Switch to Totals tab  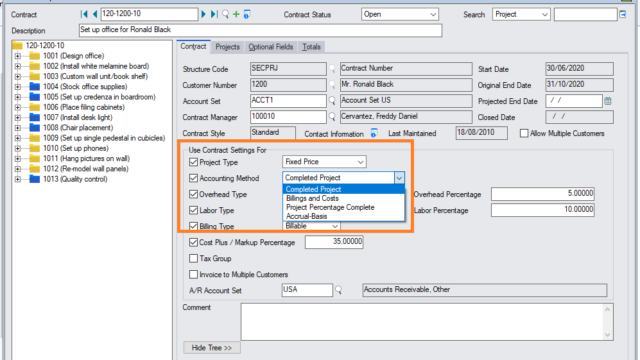[311, 47]
